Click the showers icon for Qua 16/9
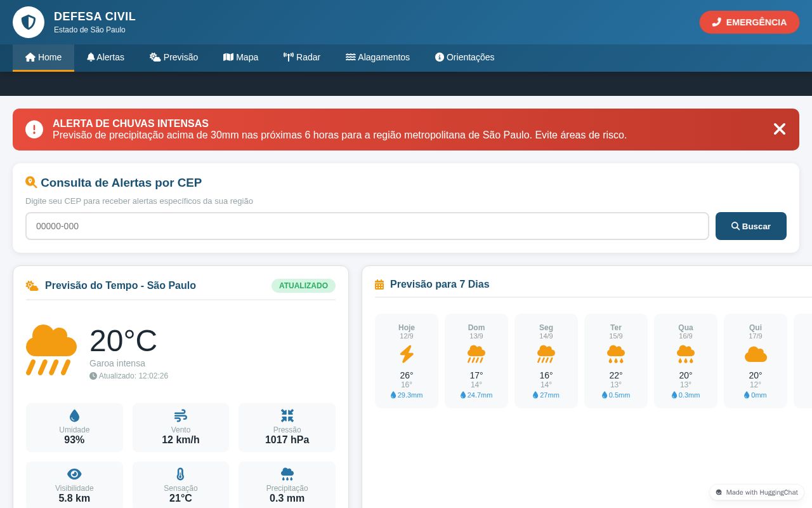812x508 pixels. (x=686, y=354)
